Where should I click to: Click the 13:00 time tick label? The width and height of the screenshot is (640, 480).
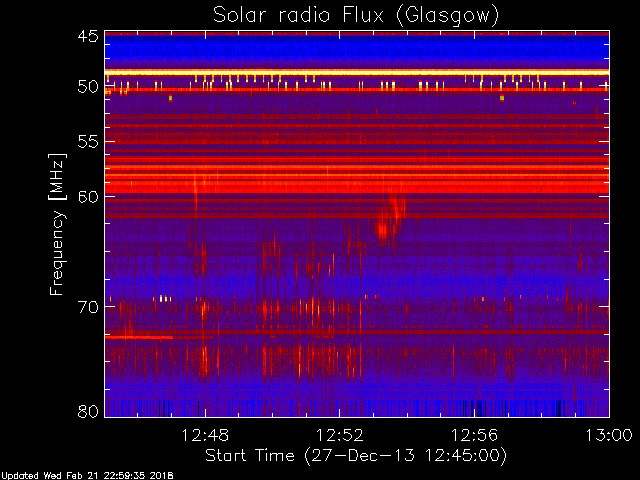click(x=609, y=435)
